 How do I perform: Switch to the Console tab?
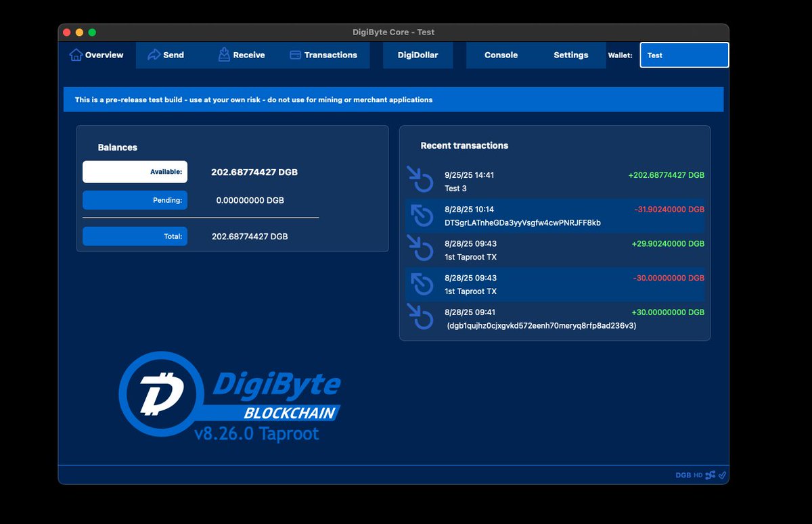(x=501, y=55)
